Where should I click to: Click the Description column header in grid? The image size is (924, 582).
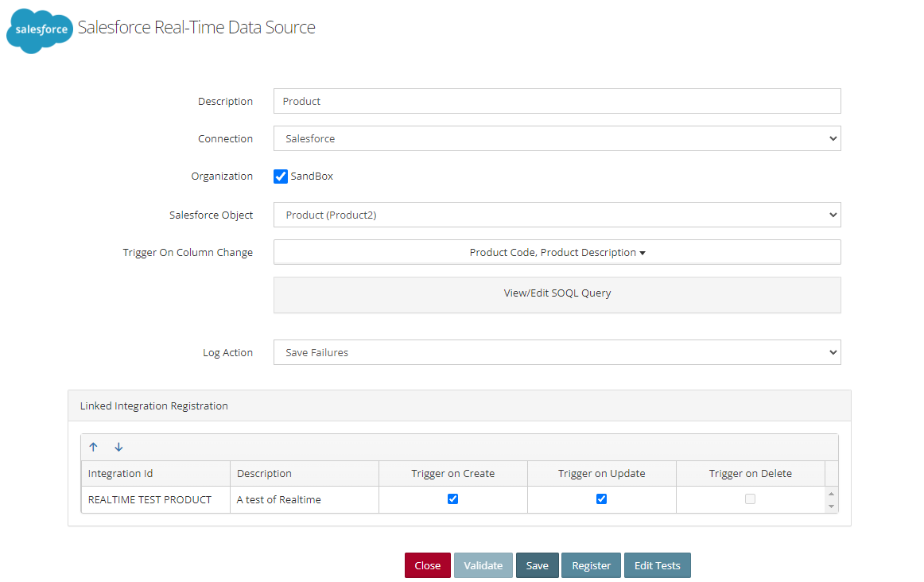point(304,474)
